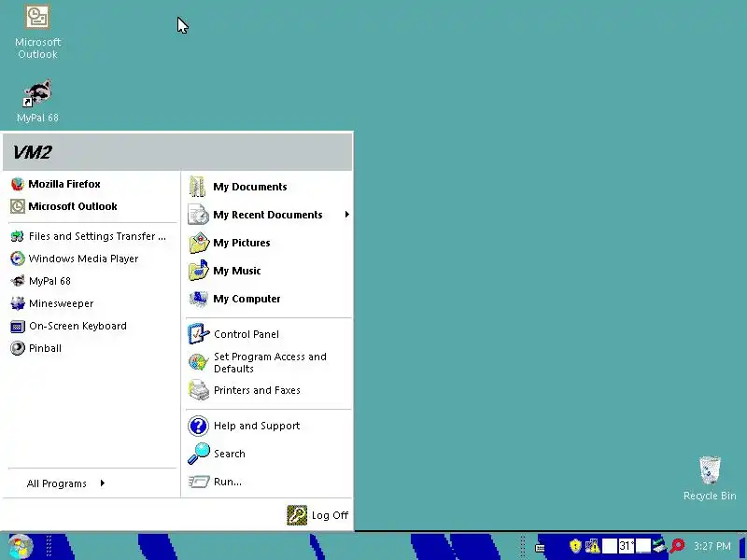This screenshot has width=747, height=560.
Task: Click the Outlook clock icon in the Start menu
Action: tap(18, 206)
